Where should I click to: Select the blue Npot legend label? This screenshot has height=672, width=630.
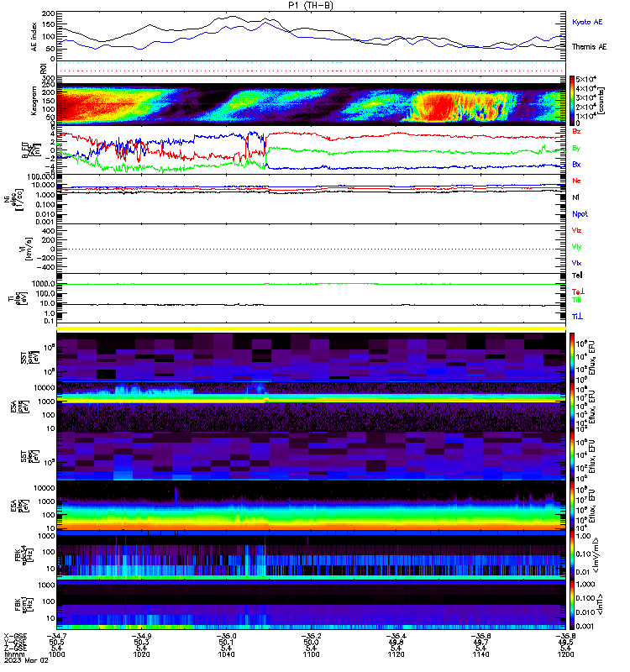pos(580,214)
